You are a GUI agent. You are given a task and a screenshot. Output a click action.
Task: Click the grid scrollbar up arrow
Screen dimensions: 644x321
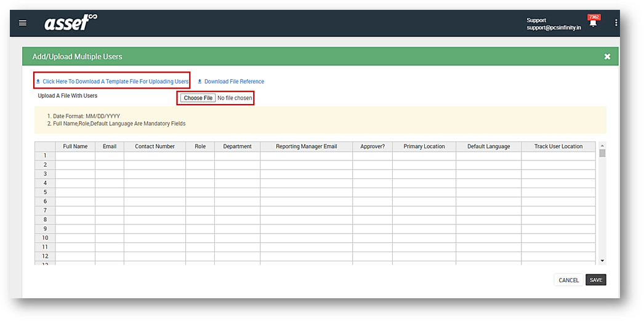[x=602, y=145]
